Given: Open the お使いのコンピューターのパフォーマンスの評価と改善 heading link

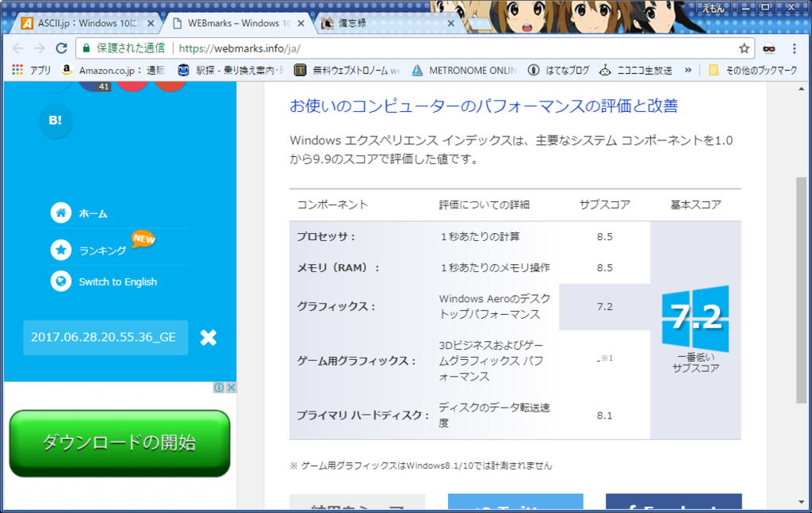Looking at the screenshot, I should (x=484, y=105).
